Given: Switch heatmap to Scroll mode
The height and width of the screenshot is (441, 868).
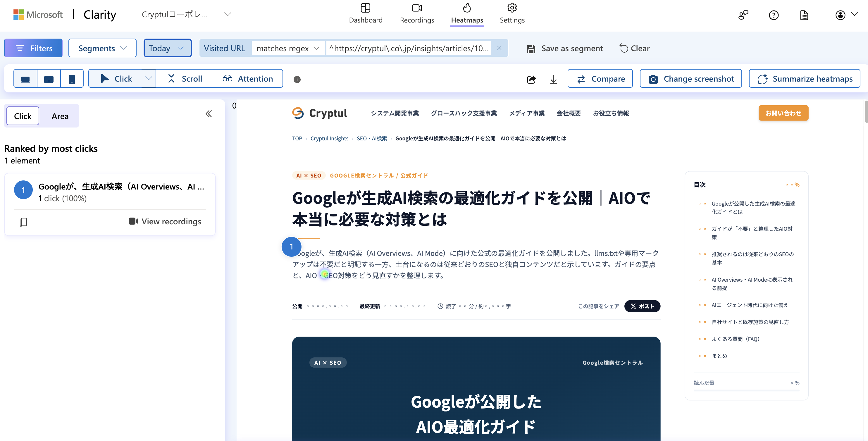Looking at the screenshot, I should pyautogui.click(x=184, y=79).
